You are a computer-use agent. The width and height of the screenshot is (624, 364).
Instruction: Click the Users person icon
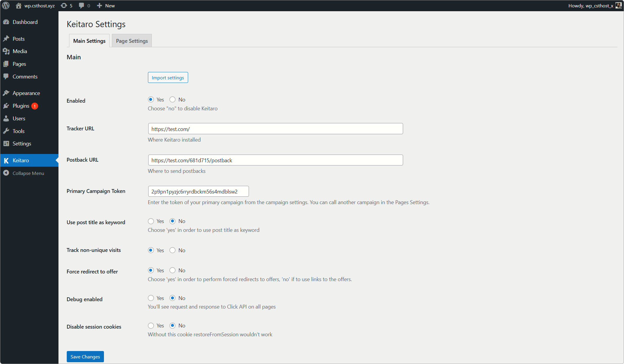(6, 119)
